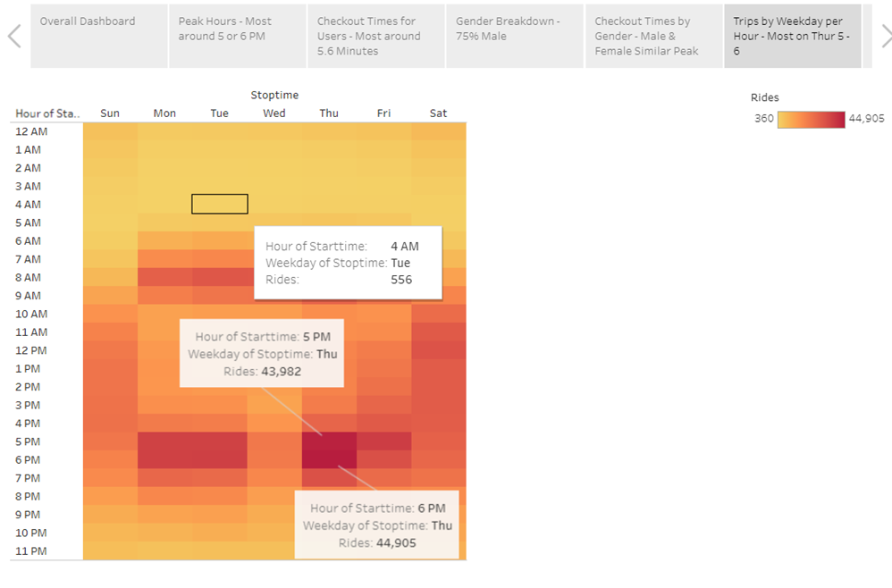Open the Peak Hours story point
The image size is (892, 588).
(237, 36)
